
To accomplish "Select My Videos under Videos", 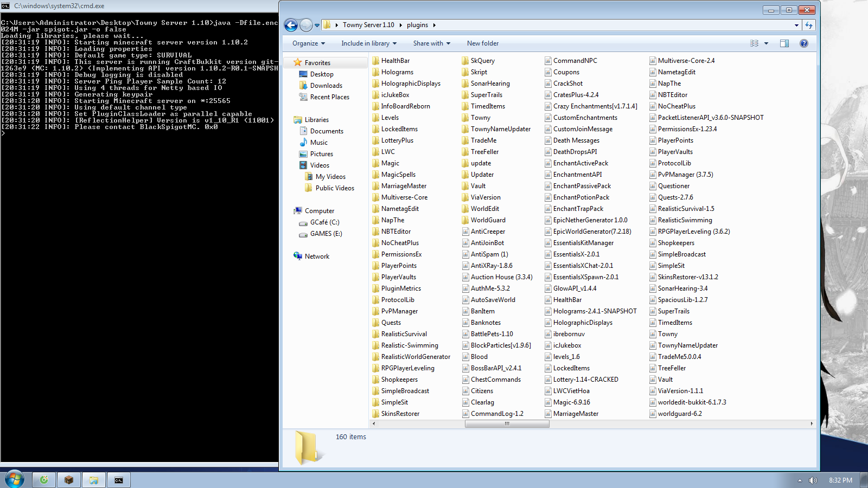I will (330, 177).
